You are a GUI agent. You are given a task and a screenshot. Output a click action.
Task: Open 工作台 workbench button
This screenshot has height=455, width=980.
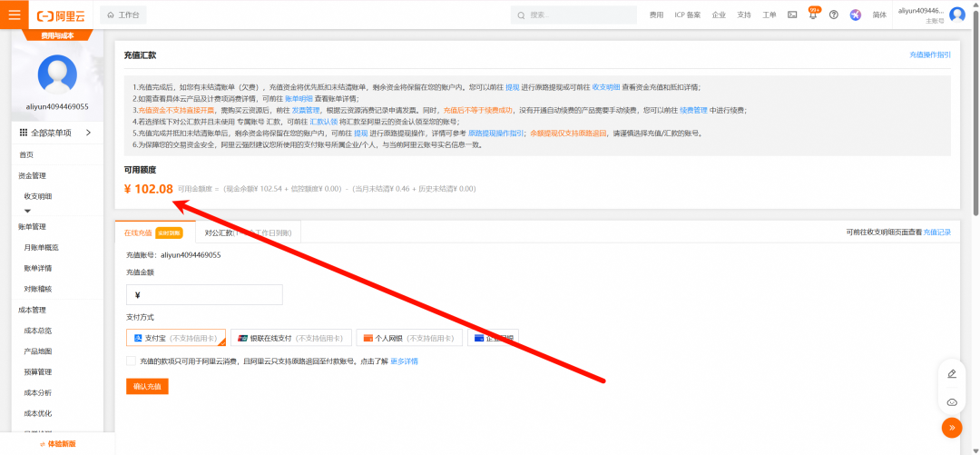click(x=123, y=15)
